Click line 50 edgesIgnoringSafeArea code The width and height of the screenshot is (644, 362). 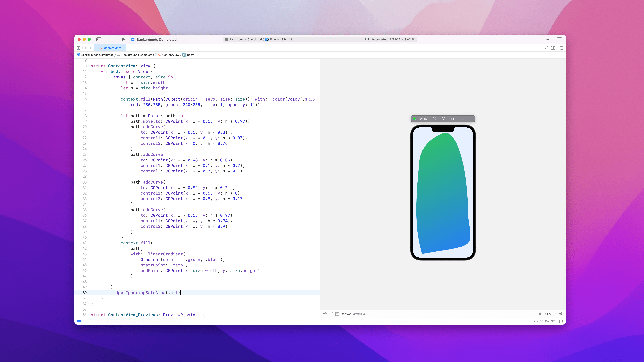click(x=145, y=293)
